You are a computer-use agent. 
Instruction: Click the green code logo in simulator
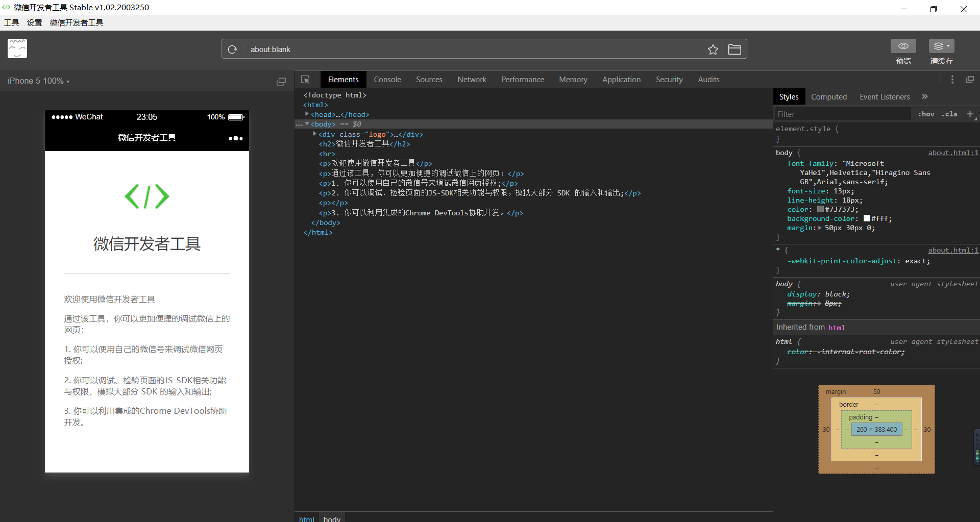click(x=147, y=196)
